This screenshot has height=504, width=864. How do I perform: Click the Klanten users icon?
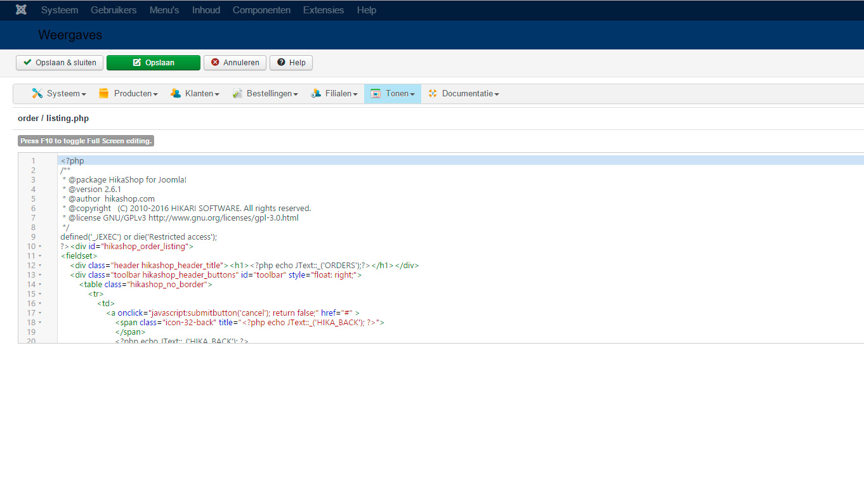click(176, 94)
